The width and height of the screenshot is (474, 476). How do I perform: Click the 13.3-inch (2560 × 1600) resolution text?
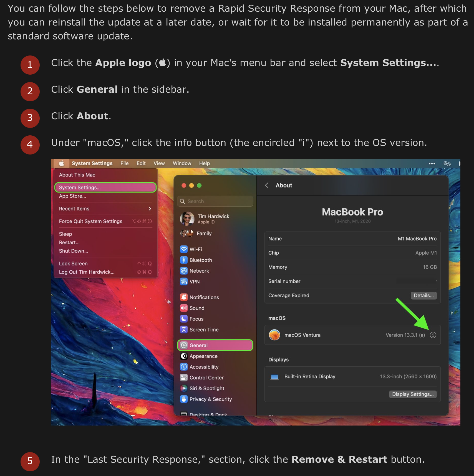point(408,376)
